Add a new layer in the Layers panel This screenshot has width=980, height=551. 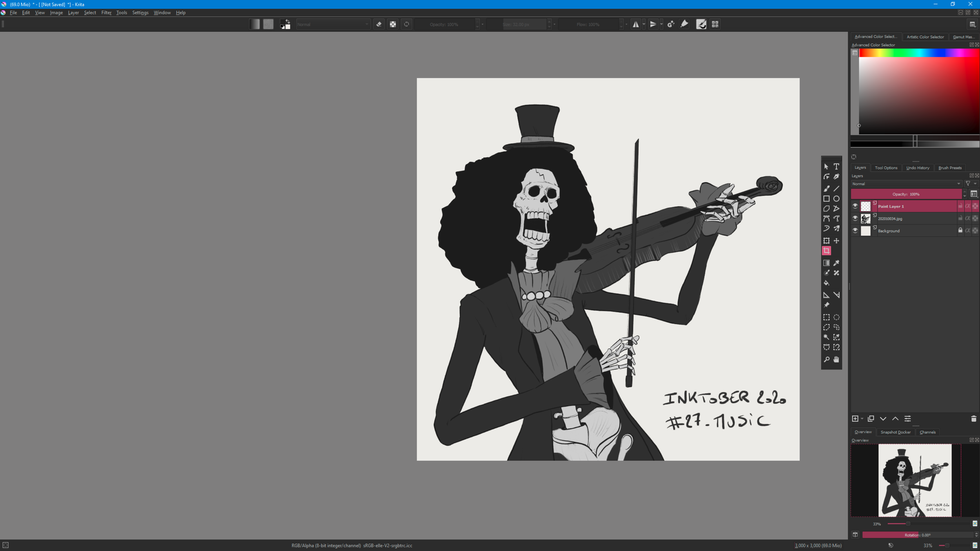click(855, 419)
